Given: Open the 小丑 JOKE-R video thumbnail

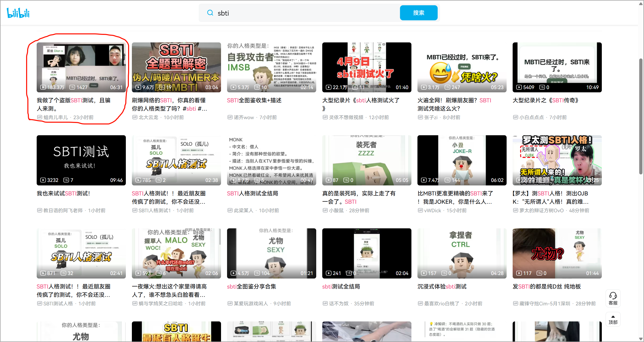Looking at the screenshot, I should (462, 160).
